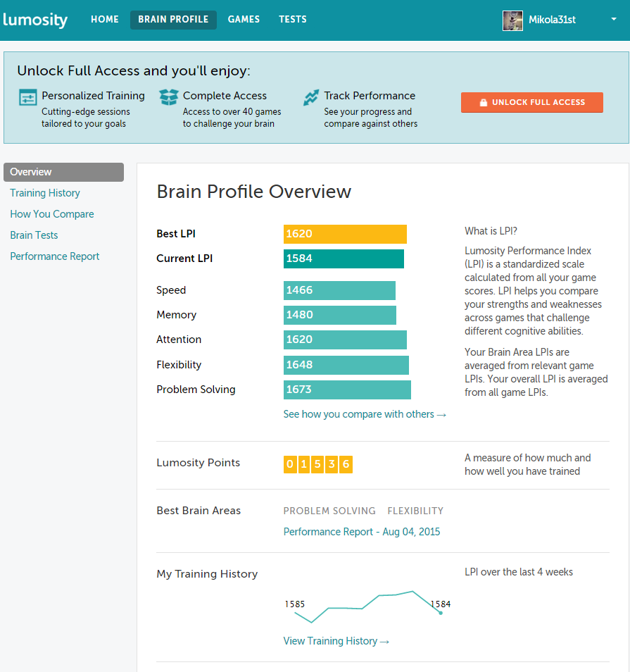The image size is (630, 672).
Task: Open Performance Report - Aug 04, 2015 link
Action: pyautogui.click(x=362, y=532)
